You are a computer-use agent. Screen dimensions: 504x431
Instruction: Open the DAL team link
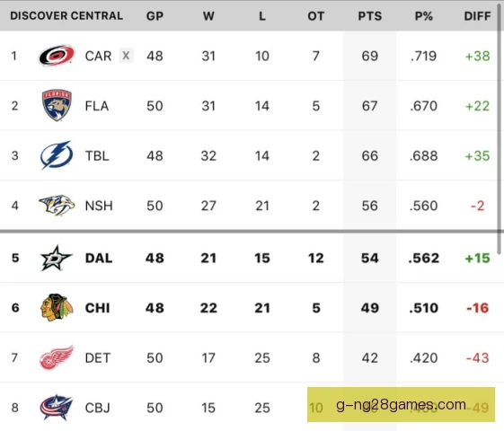tap(99, 258)
